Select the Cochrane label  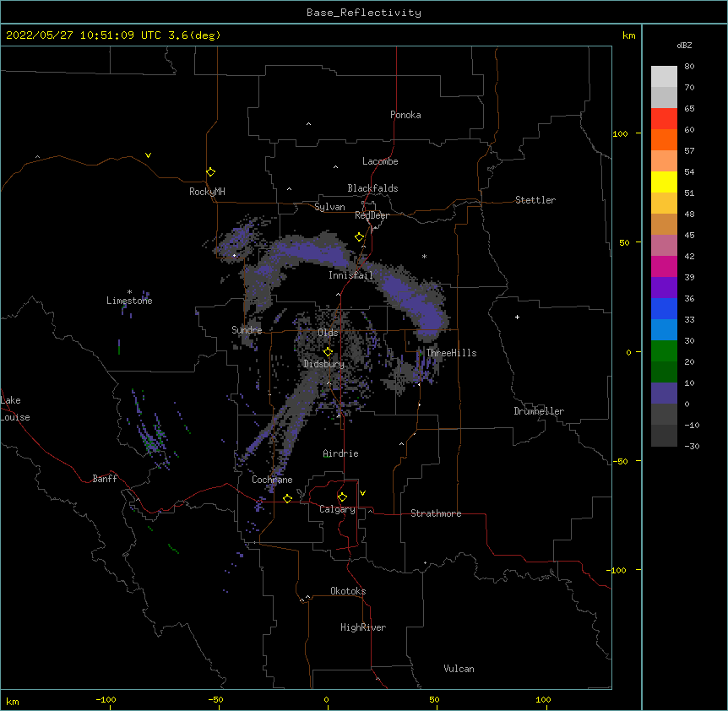pos(272,480)
